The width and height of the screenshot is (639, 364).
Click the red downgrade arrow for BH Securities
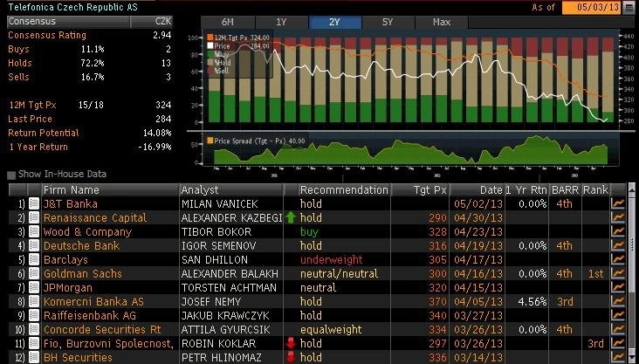[290, 357]
